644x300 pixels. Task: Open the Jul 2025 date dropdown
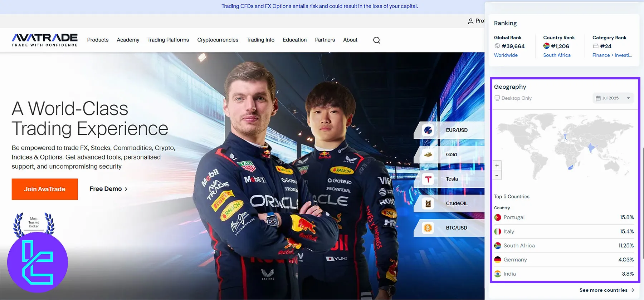pyautogui.click(x=613, y=98)
